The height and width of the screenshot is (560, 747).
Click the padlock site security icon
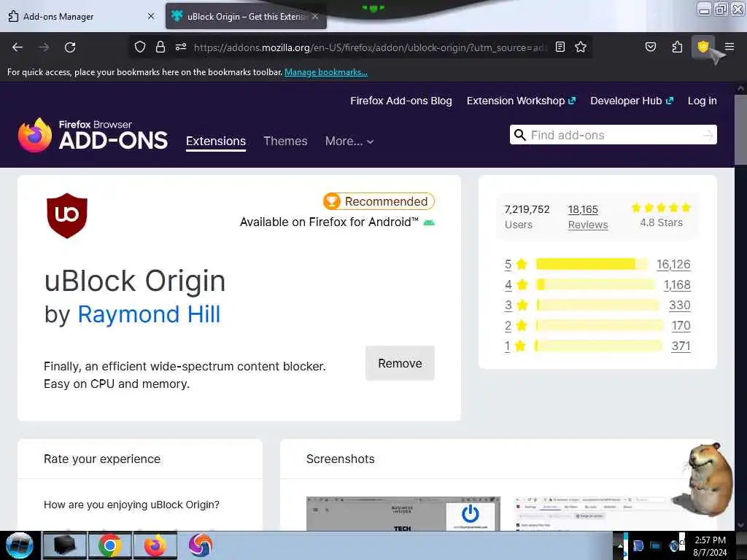click(160, 47)
